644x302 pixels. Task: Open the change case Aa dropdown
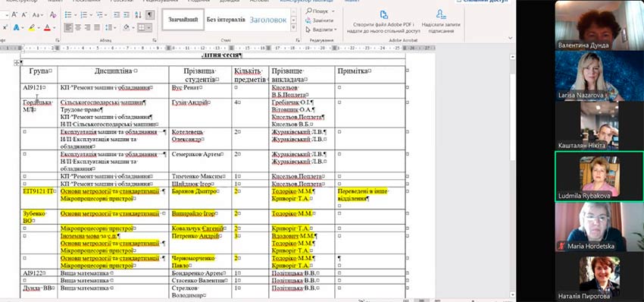[38, 15]
